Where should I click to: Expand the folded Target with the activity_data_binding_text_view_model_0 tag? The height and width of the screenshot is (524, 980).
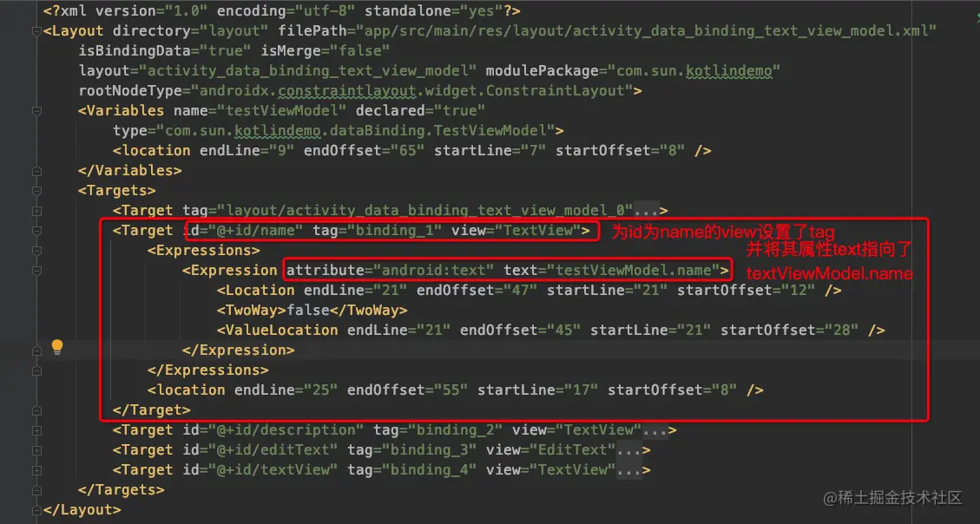click(36, 211)
